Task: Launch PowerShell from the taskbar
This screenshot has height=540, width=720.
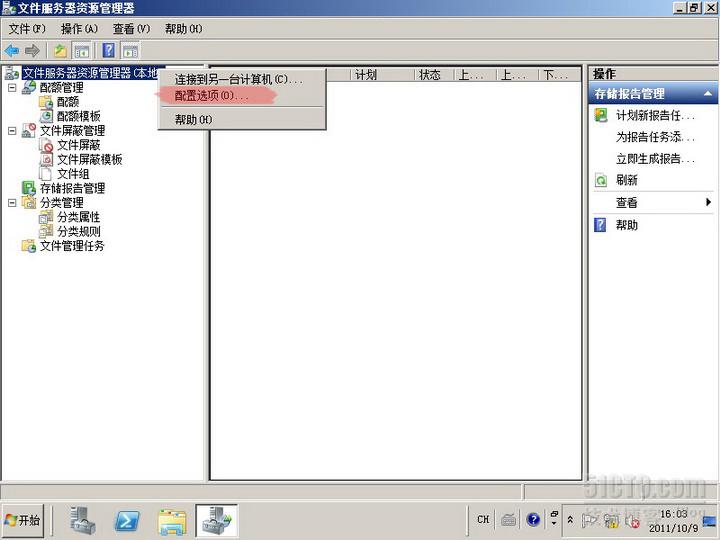Action: [127, 521]
